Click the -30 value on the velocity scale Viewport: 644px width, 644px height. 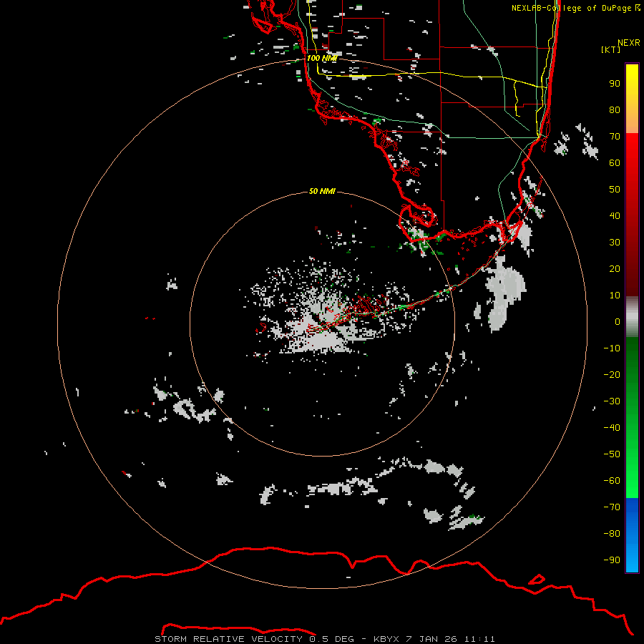pyautogui.click(x=612, y=401)
